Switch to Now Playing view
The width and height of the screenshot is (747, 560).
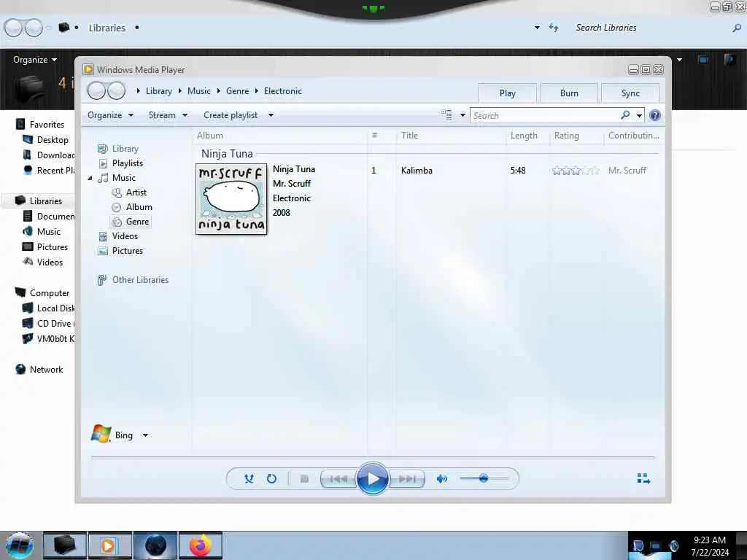pos(643,478)
